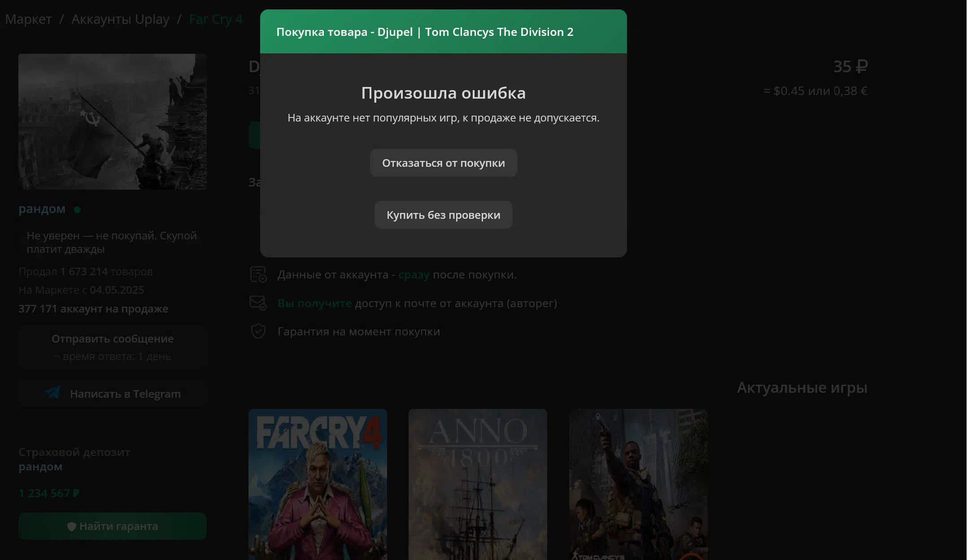Click 'Гарантия на момент покупки' text
967x560 pixels.
coord(359,332)
